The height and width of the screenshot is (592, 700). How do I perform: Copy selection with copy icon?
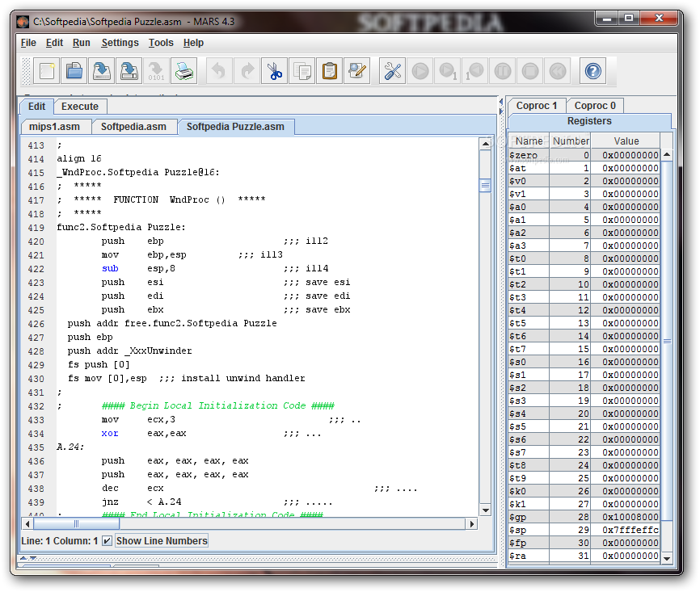(x=302, y=71)
